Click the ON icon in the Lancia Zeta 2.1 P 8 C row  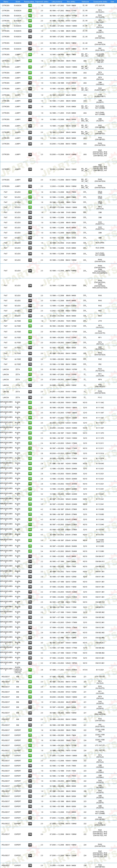pos(30,397)
